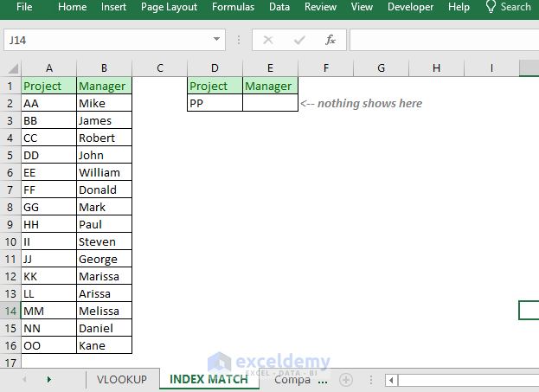Image resolution: width=539 pixels, height=392 pixels.
Task: Switch to the VLOOKUP sheet tab
Action: coord(122,379)
